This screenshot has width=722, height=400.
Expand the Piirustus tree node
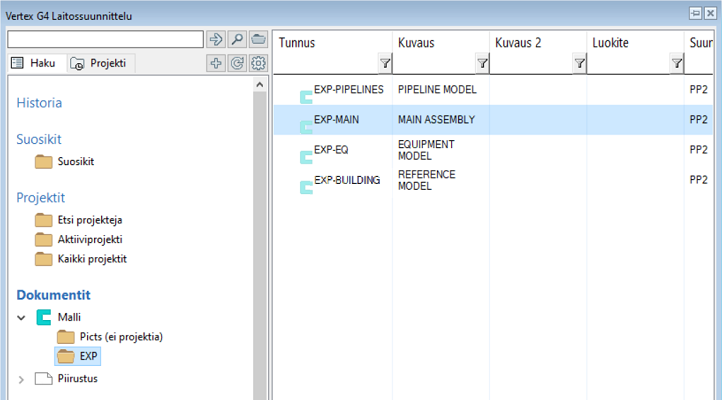tap(22, 379)
